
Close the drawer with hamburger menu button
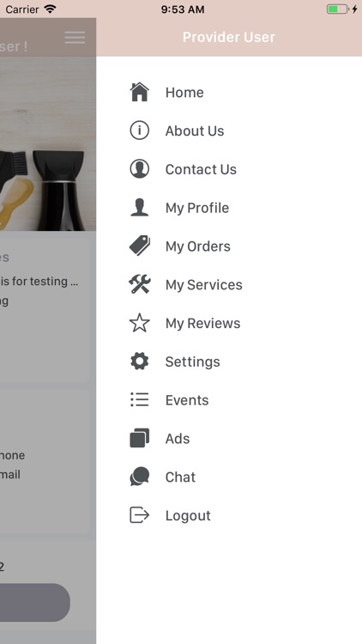[75, 38]
